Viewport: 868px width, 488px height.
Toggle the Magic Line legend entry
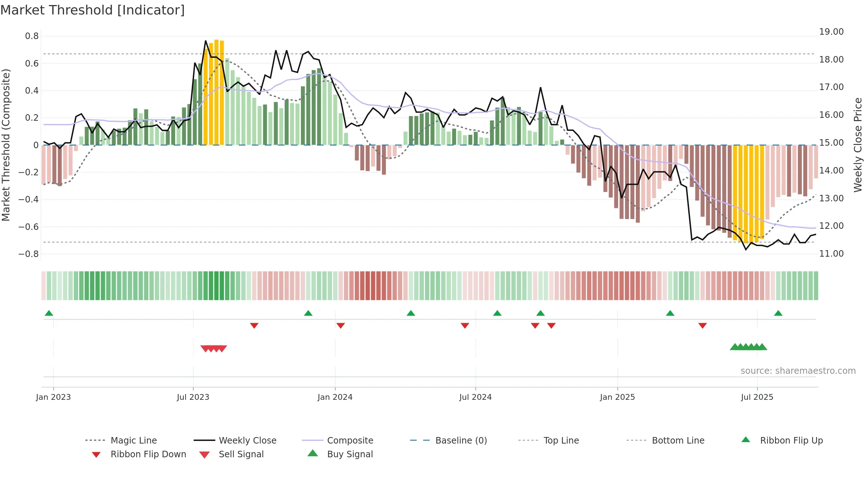[x=121, y=440]
